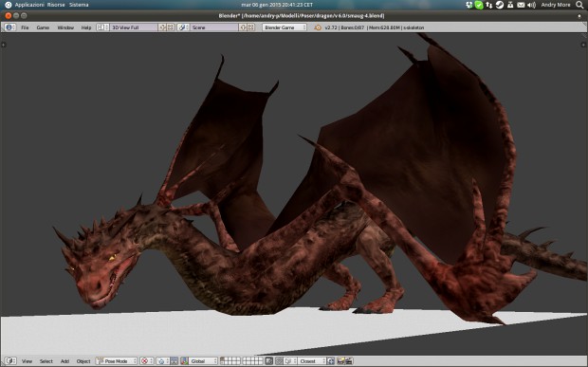Viewport: 588px width, 367px height.
Task: Add a new scene with plus icon
Action: click(243, 28)
